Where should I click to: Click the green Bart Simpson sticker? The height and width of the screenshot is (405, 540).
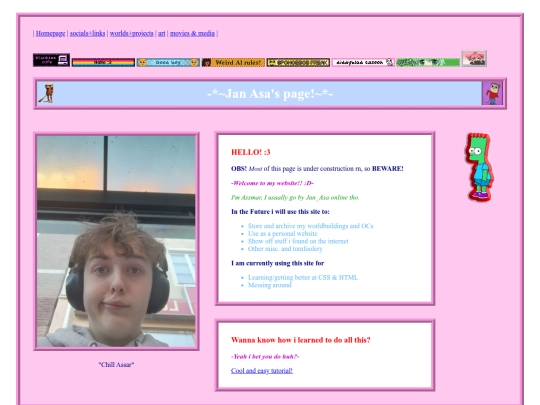coord(479,167)
